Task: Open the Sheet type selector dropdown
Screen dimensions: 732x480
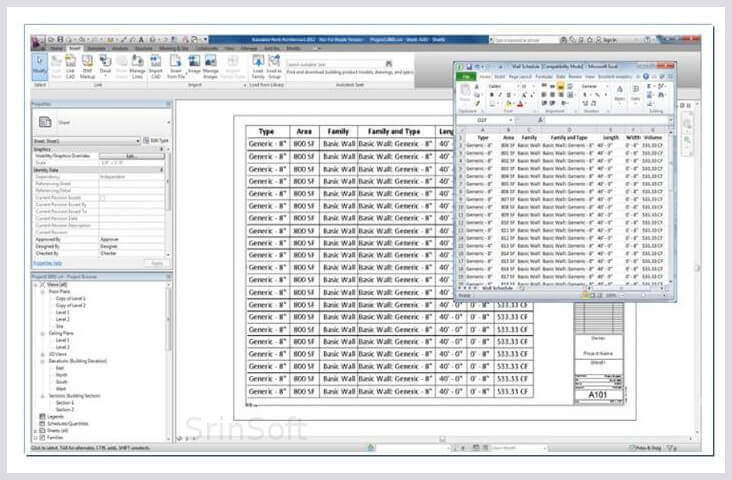Action: click(x=168, y=122)
